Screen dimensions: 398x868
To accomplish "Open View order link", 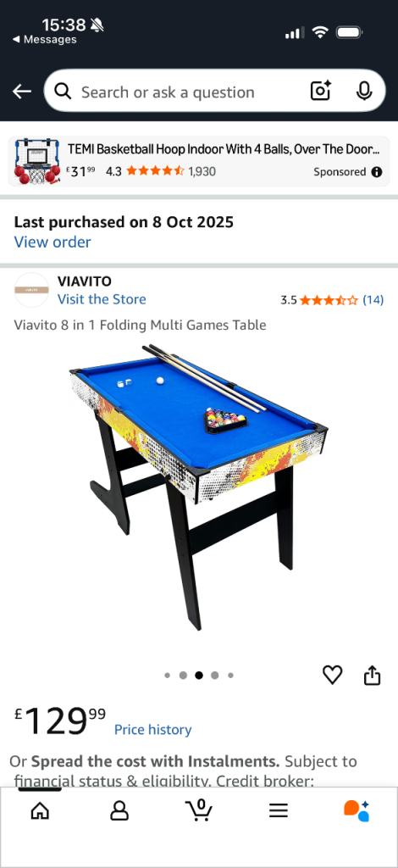I will click(53, 242).
